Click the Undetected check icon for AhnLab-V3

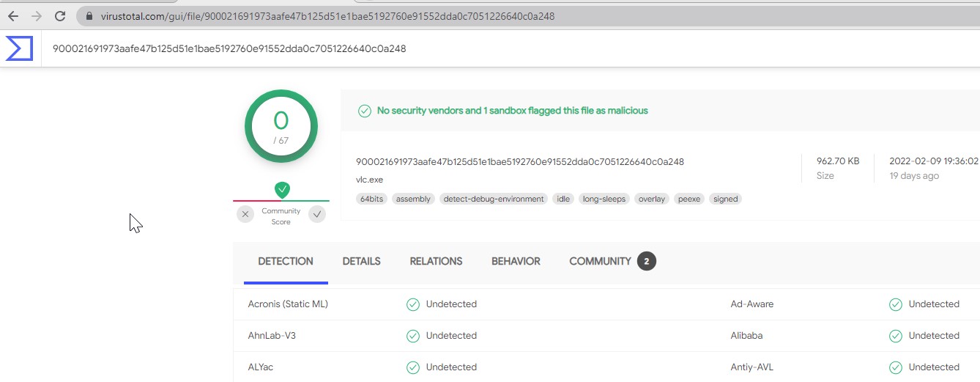click(413, 336)
